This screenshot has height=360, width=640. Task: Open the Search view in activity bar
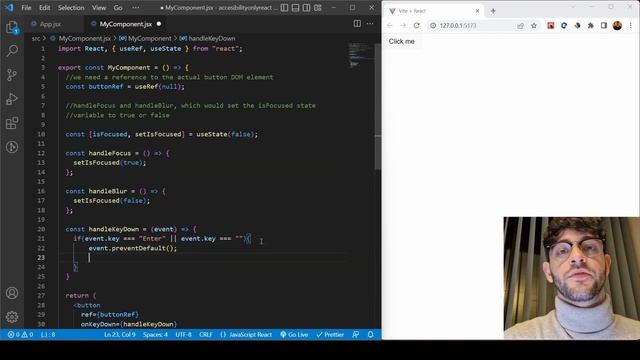[12, 51]
